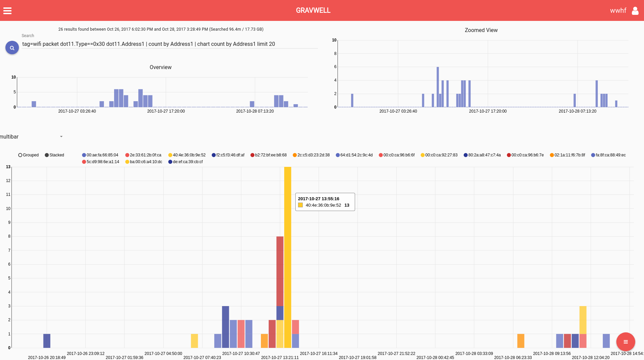The image size is (644, 360).
Task: Open the hamburger navigation menu
Action: click(x=7, y=11)
